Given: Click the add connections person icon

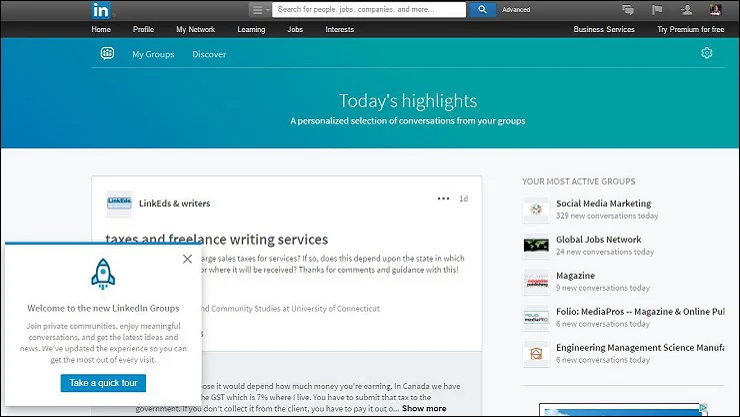Looking at the screenshot, I should 686,9.
